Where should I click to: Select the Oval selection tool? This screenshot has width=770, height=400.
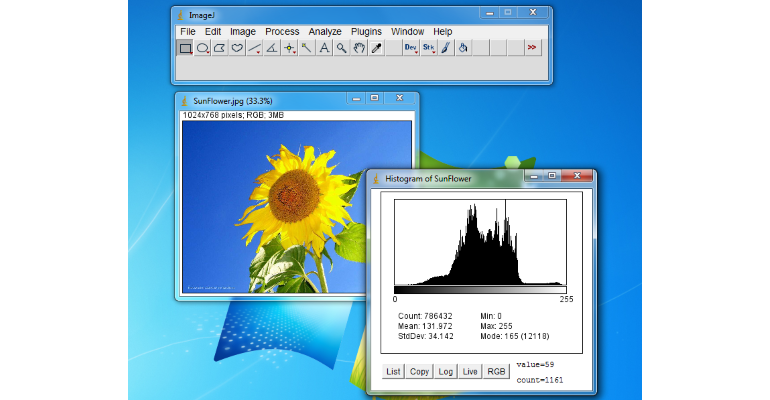[202, 48]
